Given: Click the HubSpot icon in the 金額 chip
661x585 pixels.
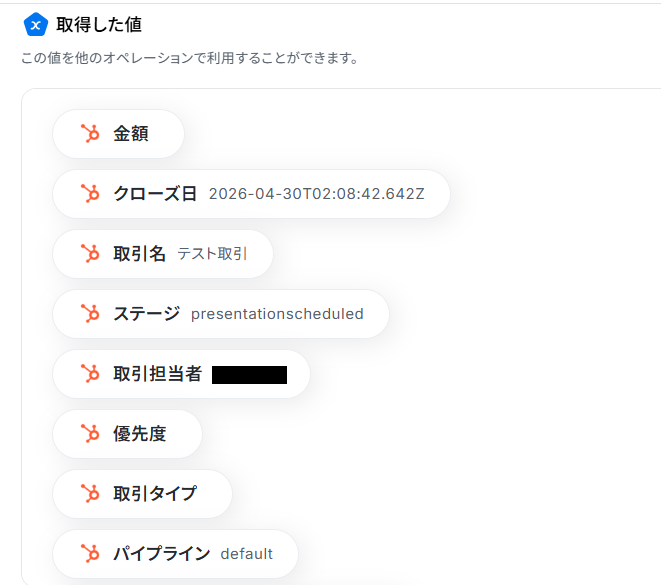Looking at the screenshot, I should pos(90,134).
